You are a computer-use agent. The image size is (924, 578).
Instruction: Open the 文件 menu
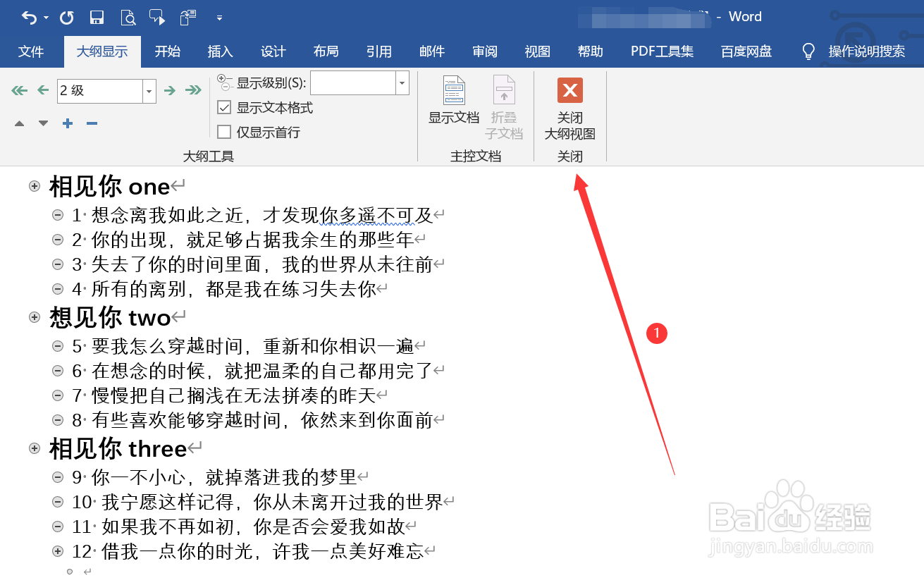tap(32, 51)
